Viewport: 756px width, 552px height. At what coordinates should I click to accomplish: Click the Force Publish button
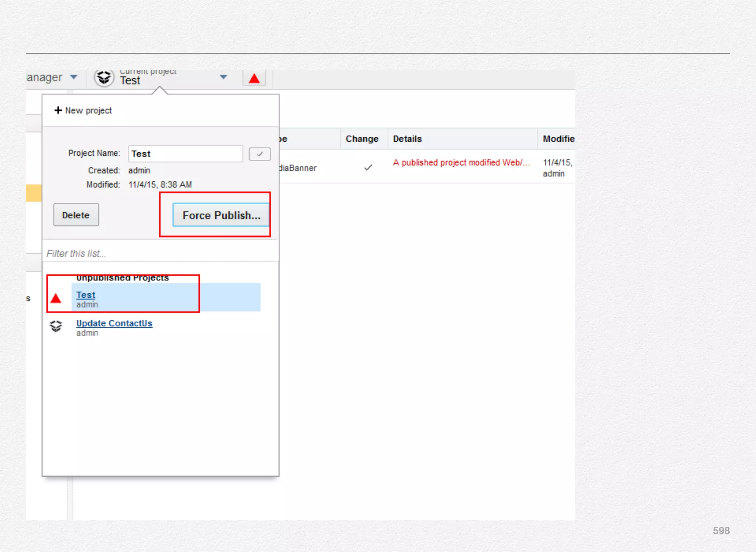coord(221,215)
